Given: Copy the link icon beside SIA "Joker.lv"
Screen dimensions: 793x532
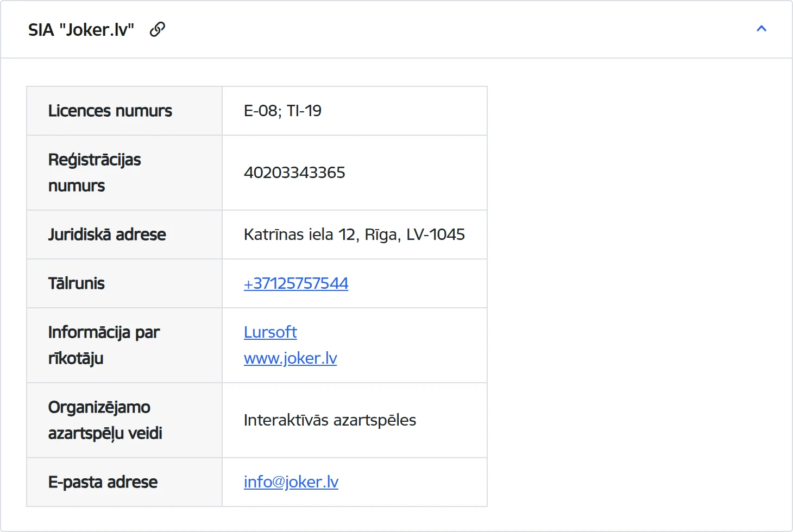Looking at the screenshot, I should pyautogui.click(x=158, y=29).
